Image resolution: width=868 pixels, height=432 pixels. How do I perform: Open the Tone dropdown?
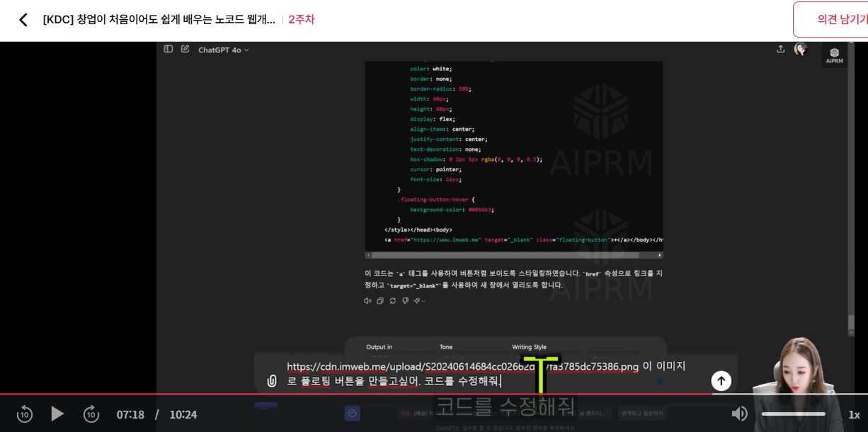(x=446, y=347)
